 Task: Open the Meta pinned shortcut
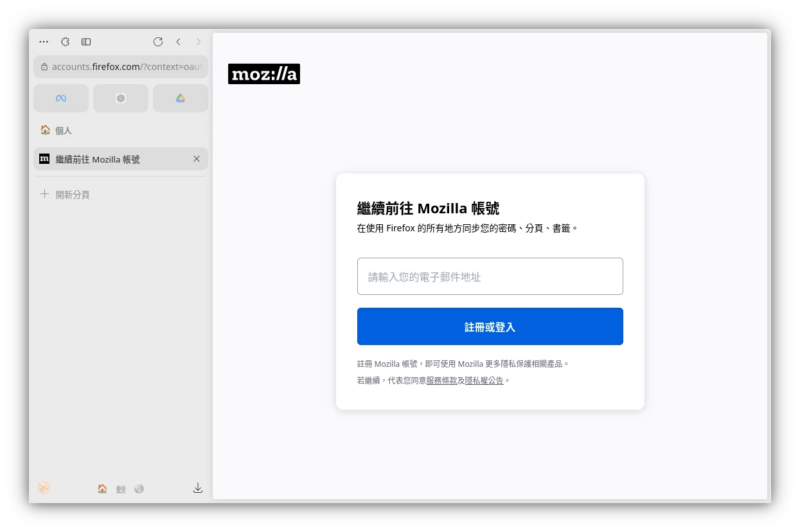coord(61,98)
